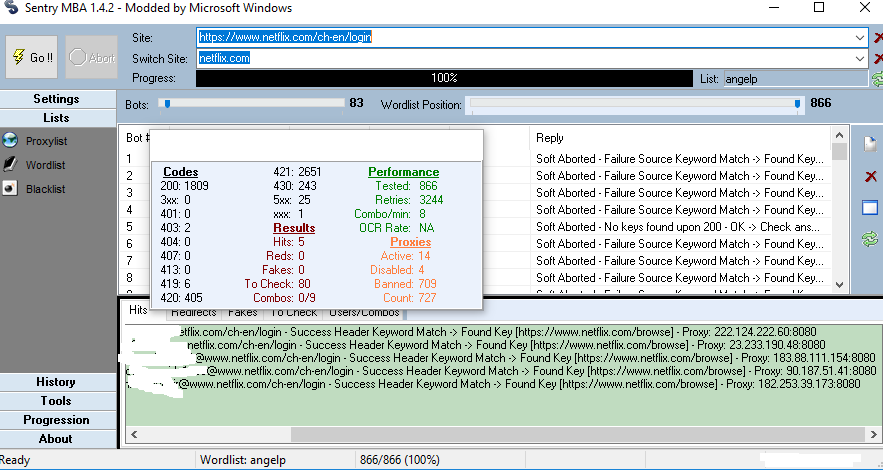Click the Bots slider handle
The image size is (883, 470).
click(167, 103)
